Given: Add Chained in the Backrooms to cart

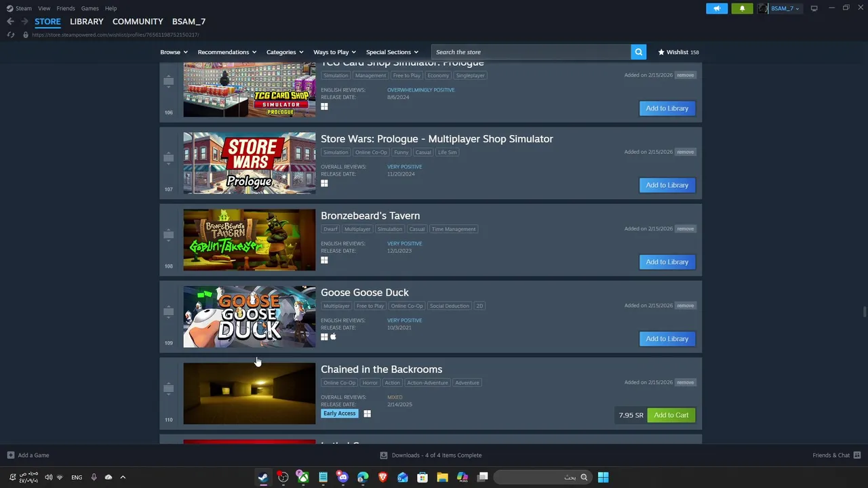Looking at the screenshot, I should [671, 415].
